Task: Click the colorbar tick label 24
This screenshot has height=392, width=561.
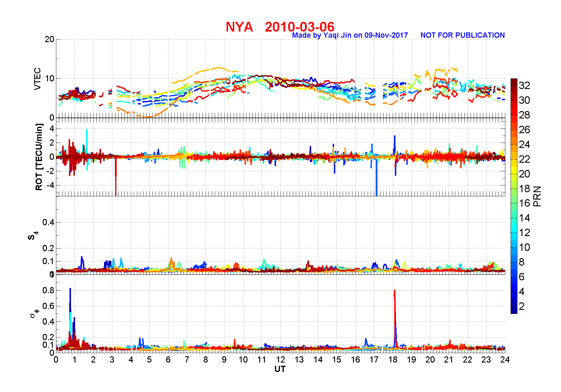Action: click(x=524, y=144)
